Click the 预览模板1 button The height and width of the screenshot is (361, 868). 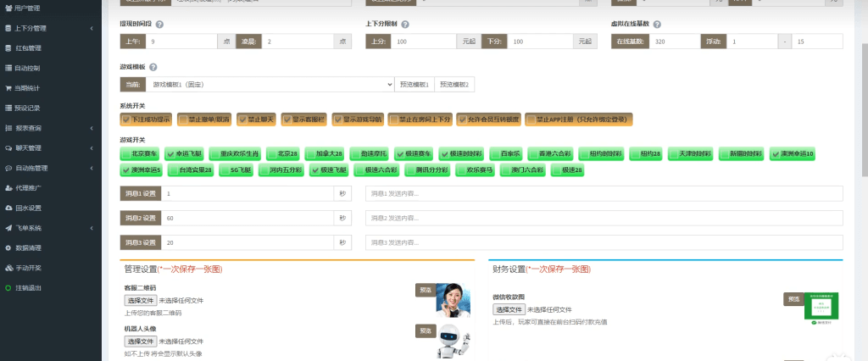(x=415, y=85)
